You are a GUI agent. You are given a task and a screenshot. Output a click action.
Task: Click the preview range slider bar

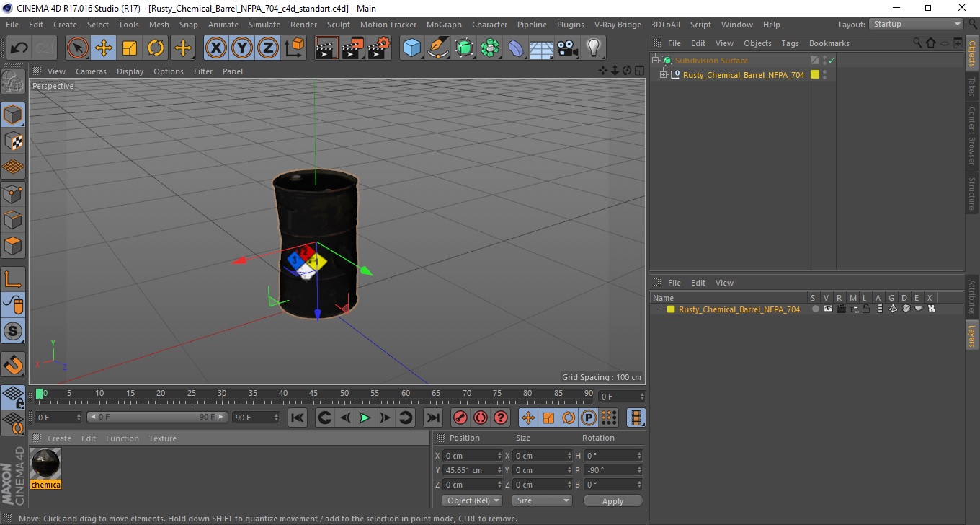click(157, 418)
